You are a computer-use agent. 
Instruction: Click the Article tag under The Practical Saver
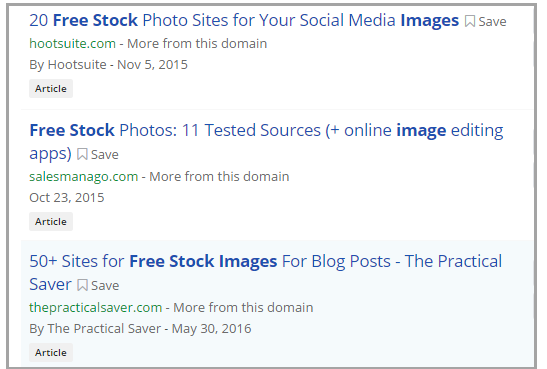[x=51, y=353]
